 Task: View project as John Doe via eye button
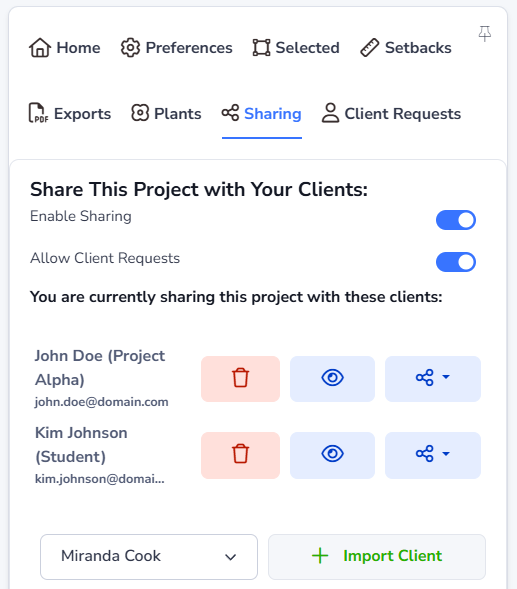(332, 379)
